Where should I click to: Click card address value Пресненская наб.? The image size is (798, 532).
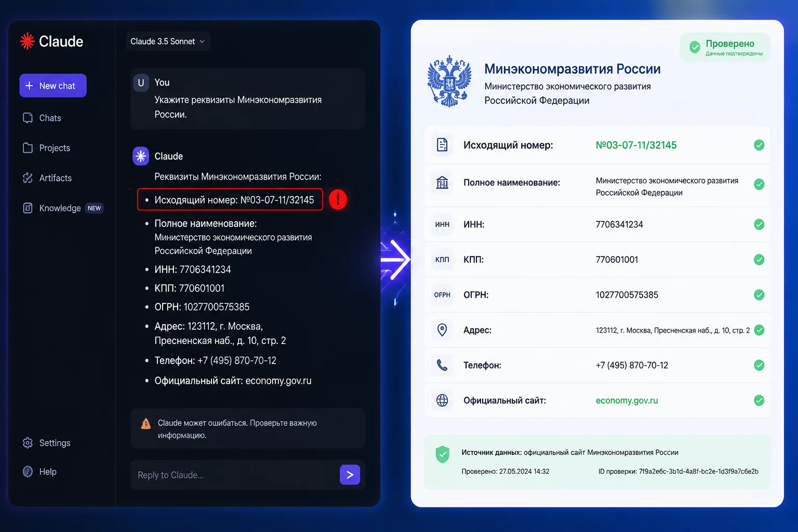[x=673, y=330]
